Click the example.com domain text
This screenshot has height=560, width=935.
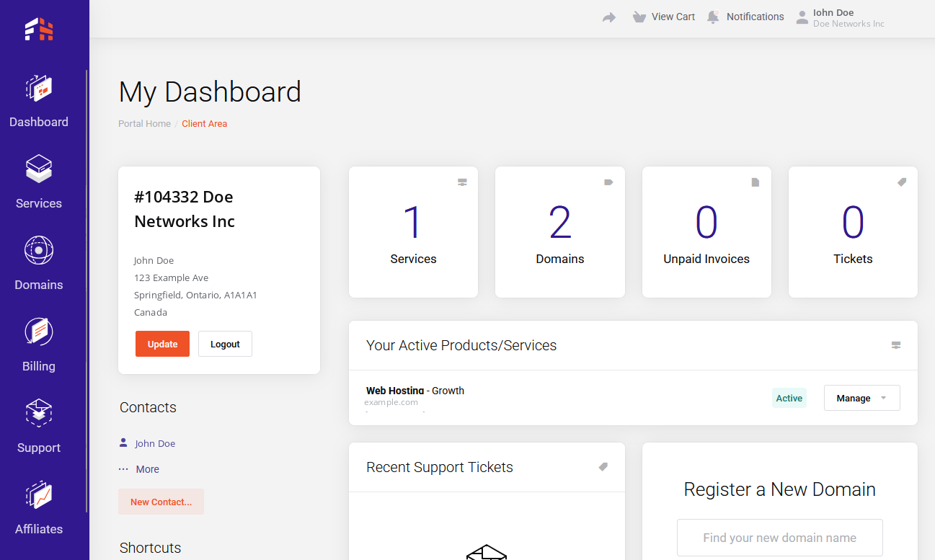391,402
